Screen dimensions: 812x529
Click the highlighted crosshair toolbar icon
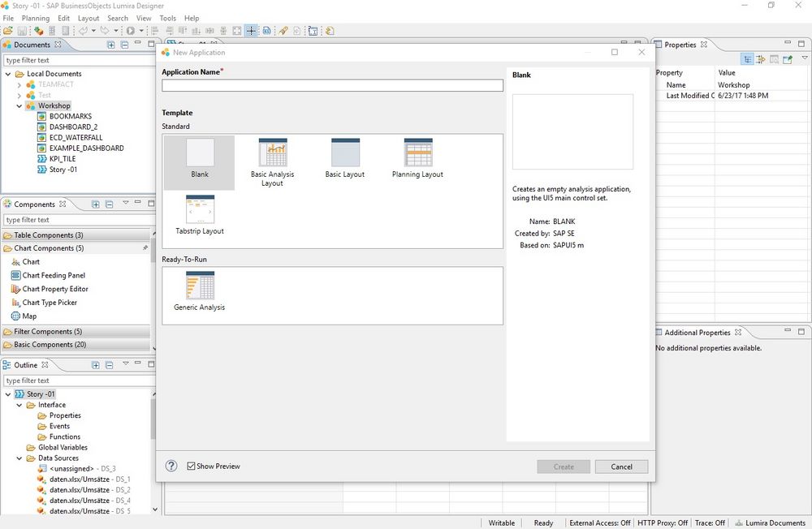[x=251, y=31]
